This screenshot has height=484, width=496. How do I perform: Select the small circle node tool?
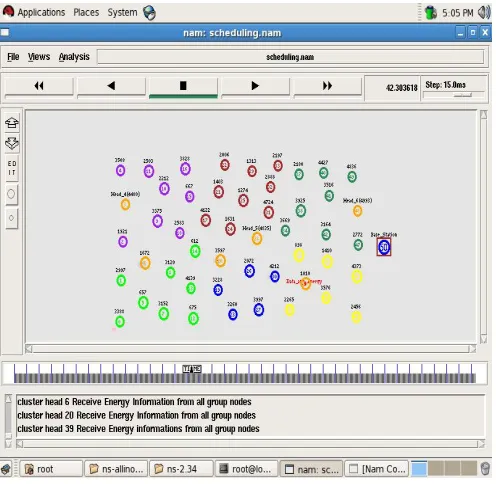coord(11,218)
